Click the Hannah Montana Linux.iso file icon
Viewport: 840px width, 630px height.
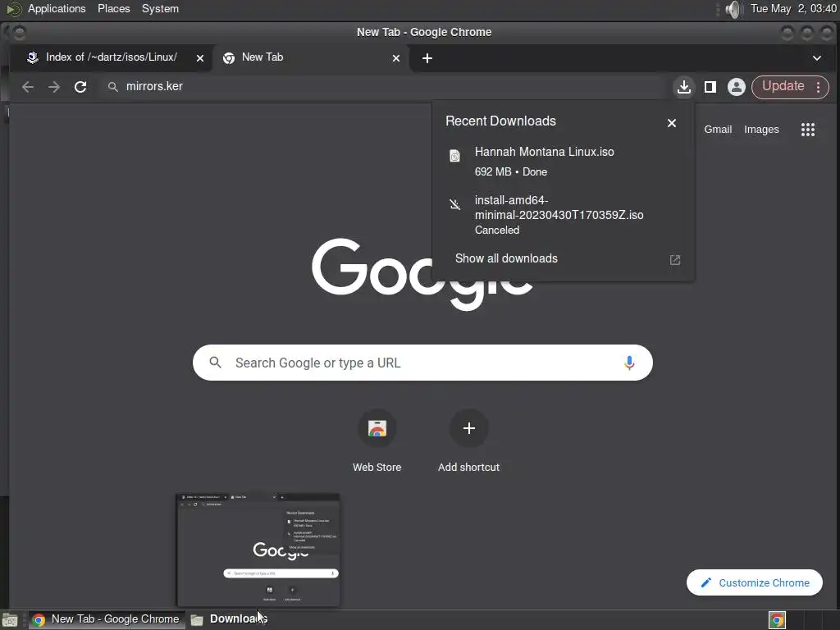pos(454,156)
